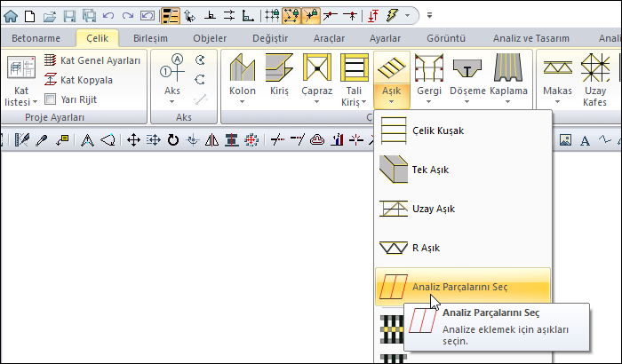Click the Rotate tool icon

tap(173, 140)
